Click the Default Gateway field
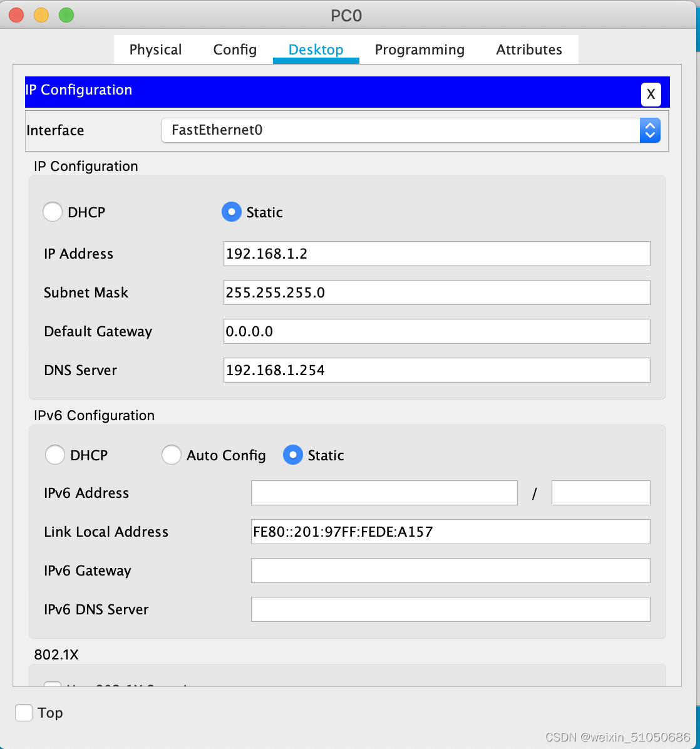The height and width of the screenshot is (749, 700). point(436,331)
